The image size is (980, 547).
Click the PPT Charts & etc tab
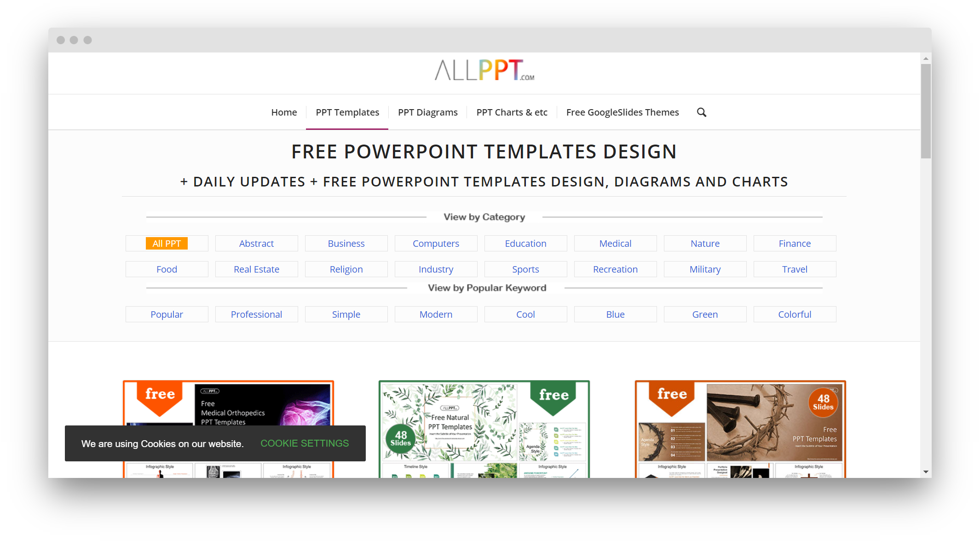point(511,112)
